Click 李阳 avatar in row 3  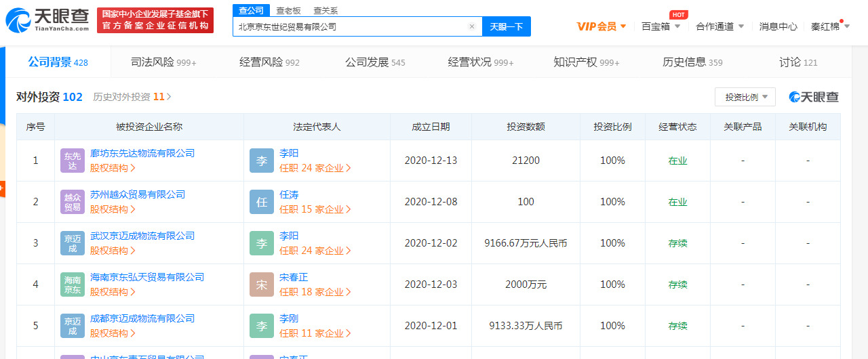click(x=262, y=243)
